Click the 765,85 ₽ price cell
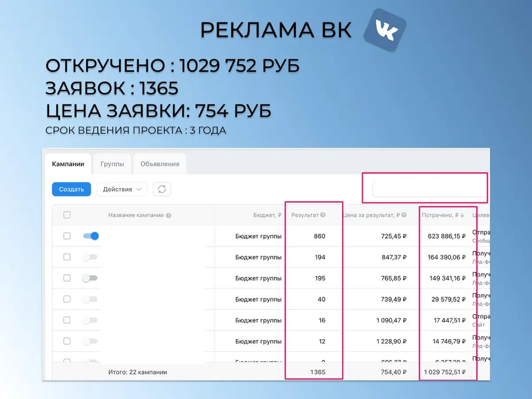The height and width of the screenshot is (399, 532). coord(394,278)
